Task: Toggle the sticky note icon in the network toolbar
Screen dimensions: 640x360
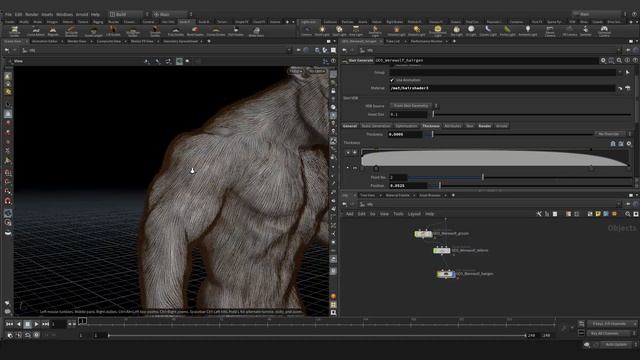Action: pyautogui.click(x=598, y=214)
